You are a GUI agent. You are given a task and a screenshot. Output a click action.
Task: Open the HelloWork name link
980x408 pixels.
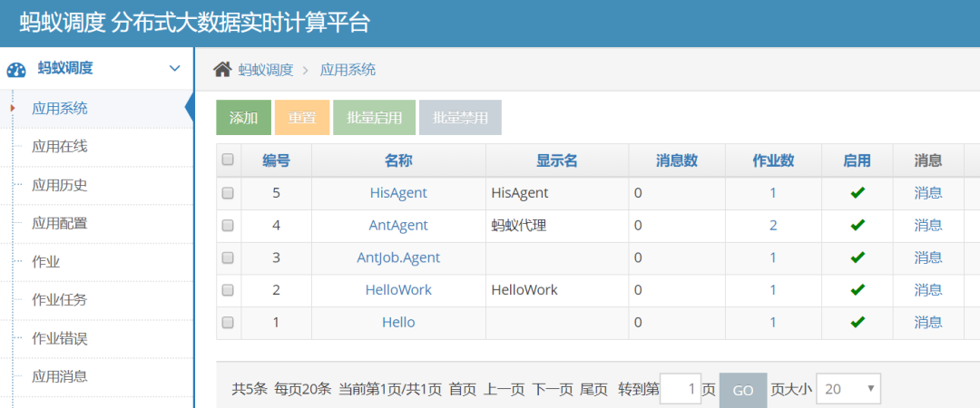(x=398, y=290)
